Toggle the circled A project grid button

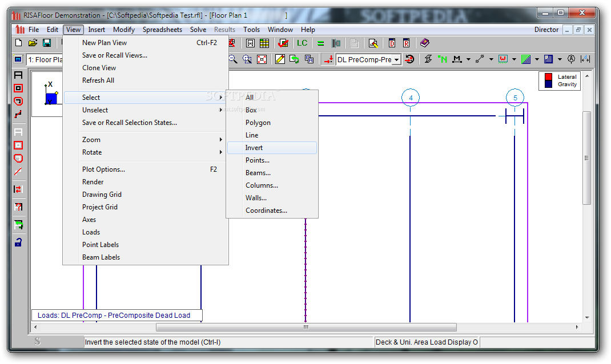tap(571, 59)
